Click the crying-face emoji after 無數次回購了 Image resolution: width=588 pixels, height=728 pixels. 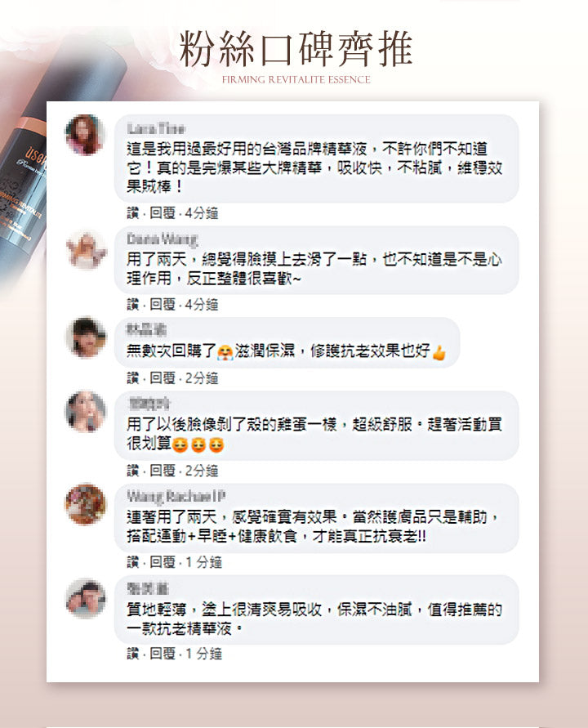pyautogui.click(x=225, y=352)
